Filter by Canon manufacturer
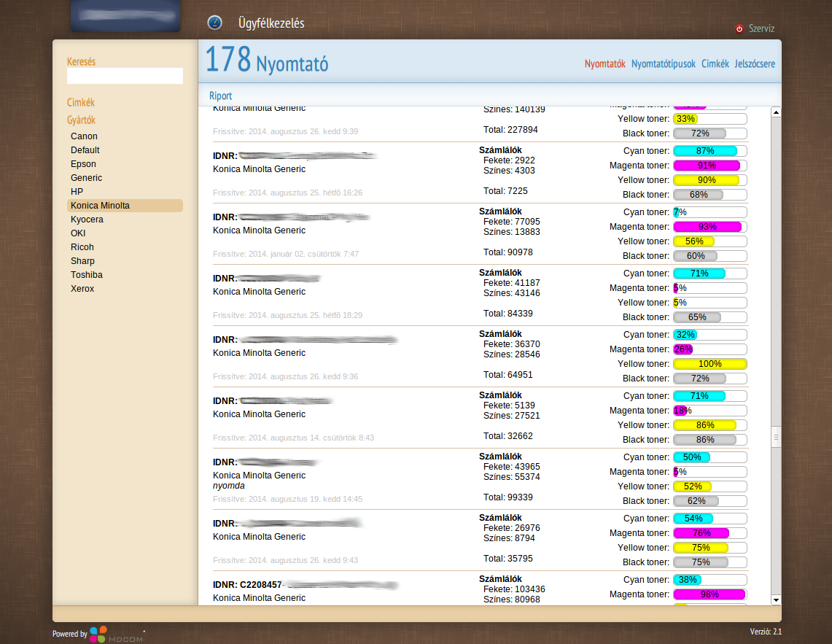The width and height of the screenshot is (832, 644). point(84,136)
